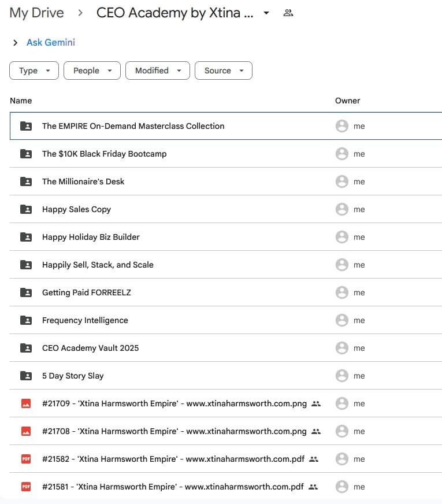This screenshot has width=442, height=504.
Task: Expand the Modified filter dropdown
Action: click(158, 71)
